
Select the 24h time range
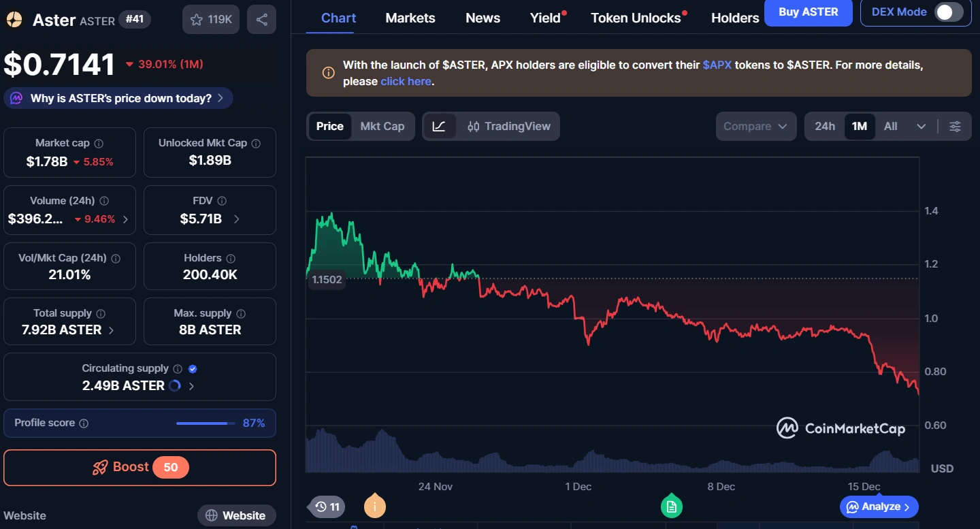(825, 126)
